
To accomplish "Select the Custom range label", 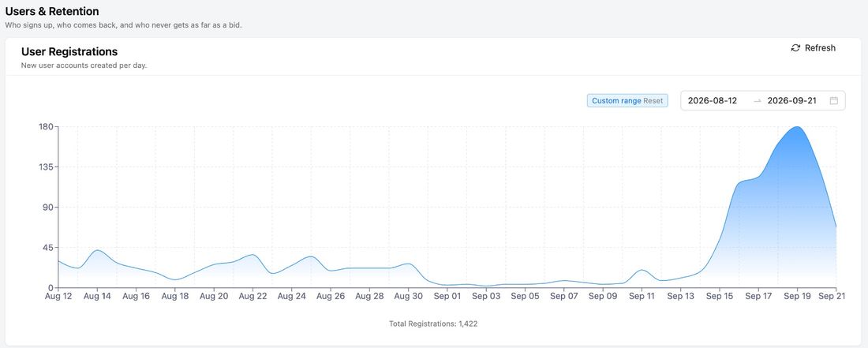I will pyautogui.click(x=617, y=101).
